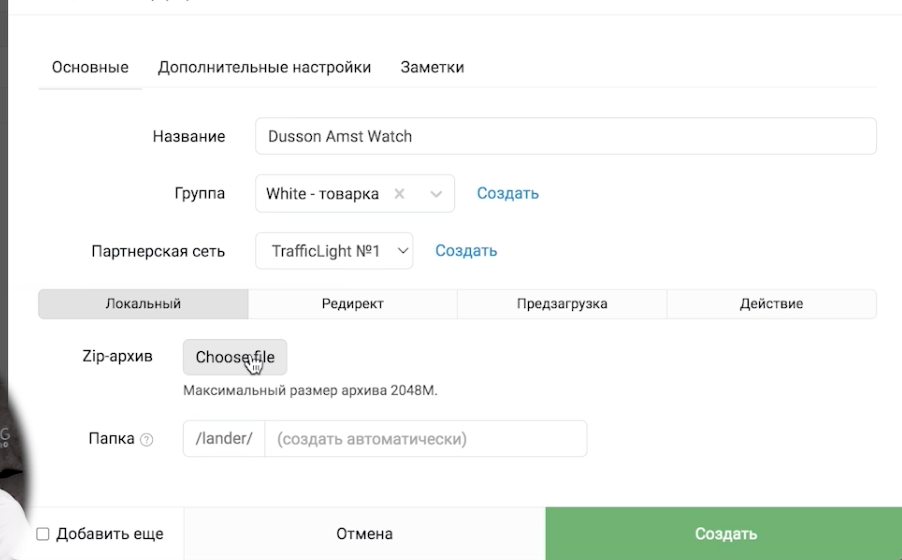Click Choose file for Zip-архив

pos(235,357)
